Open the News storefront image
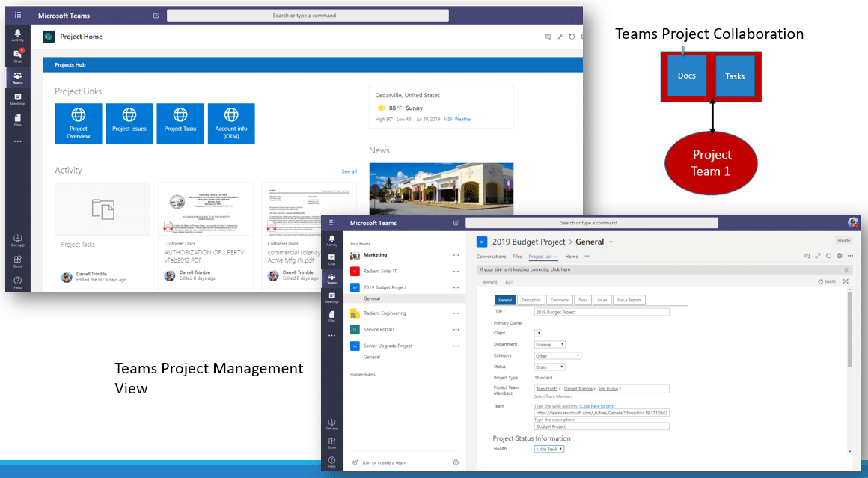Image resolution: width=868 pixels, height=478 pixels. click(x=441, y=189)
